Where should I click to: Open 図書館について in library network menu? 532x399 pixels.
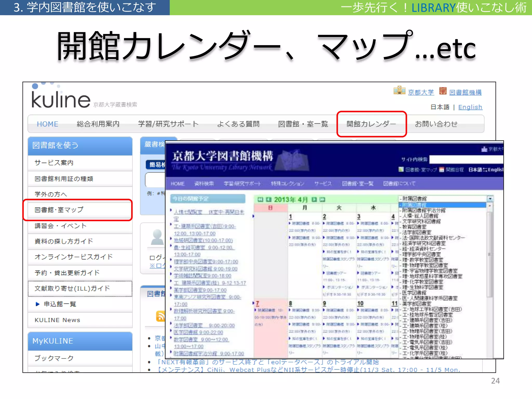(x=399, y=184)
